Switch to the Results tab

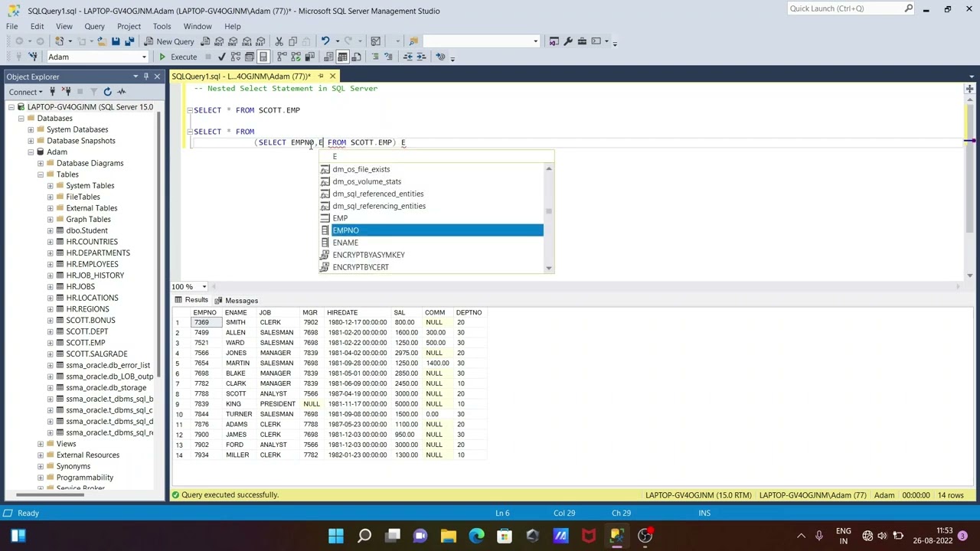tap(191, 300)
